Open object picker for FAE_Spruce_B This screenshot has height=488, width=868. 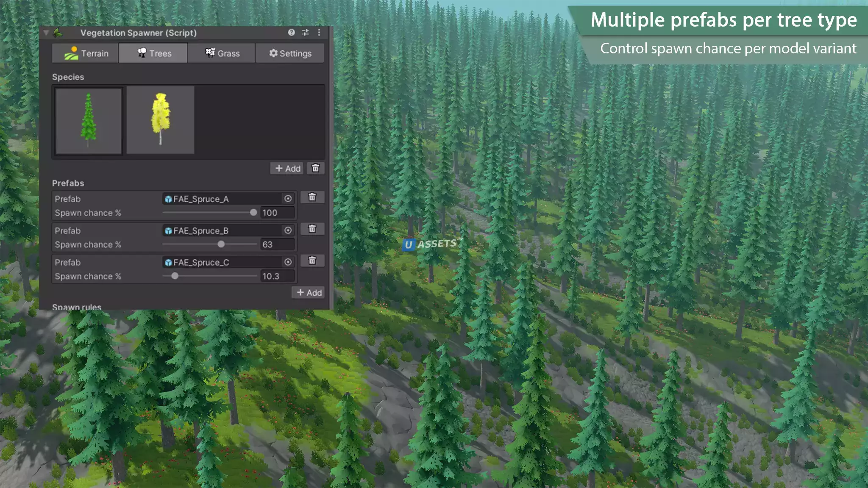pyautogui.click(x=288, y=230)
